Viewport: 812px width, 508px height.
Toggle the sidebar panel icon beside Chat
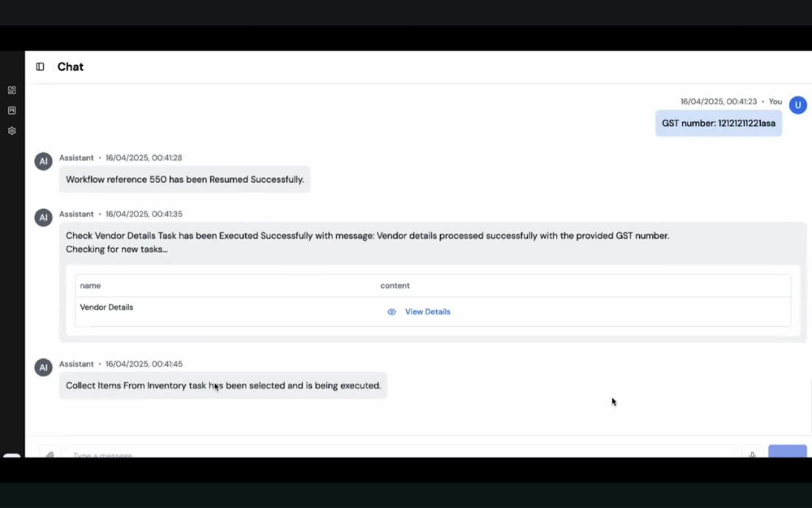tap(40, 67)
